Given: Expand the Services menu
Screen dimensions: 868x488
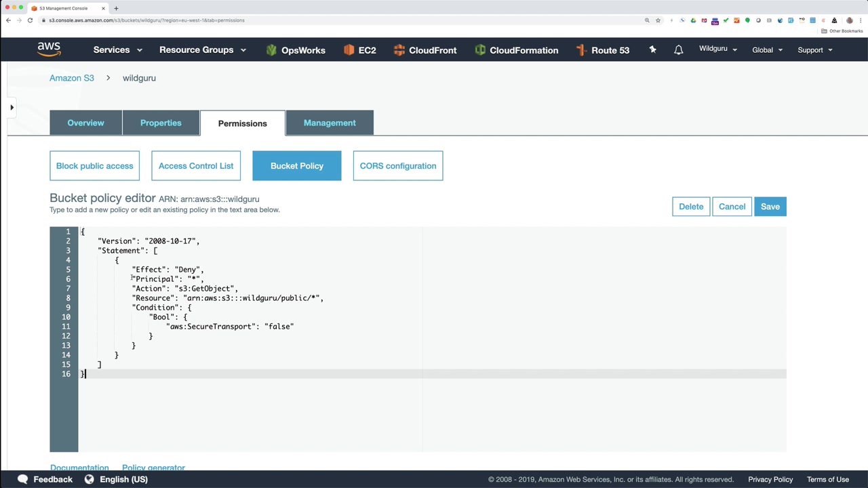Looking at the screenshot, I should click(118, 49).
